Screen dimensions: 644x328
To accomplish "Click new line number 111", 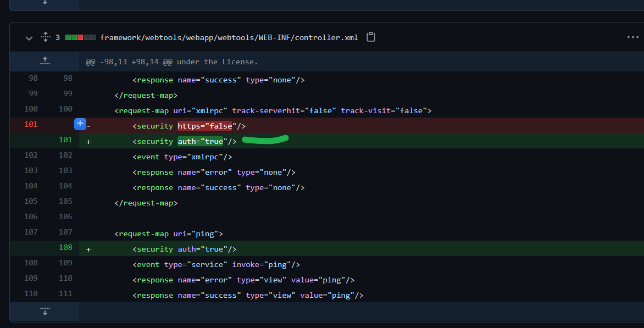I will 65,293.
